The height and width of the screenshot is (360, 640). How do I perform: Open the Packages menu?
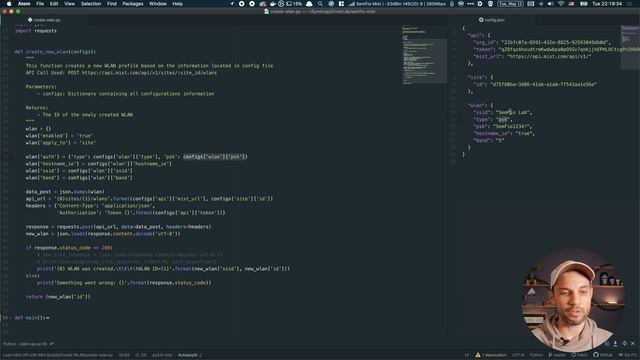click(133, 4)
